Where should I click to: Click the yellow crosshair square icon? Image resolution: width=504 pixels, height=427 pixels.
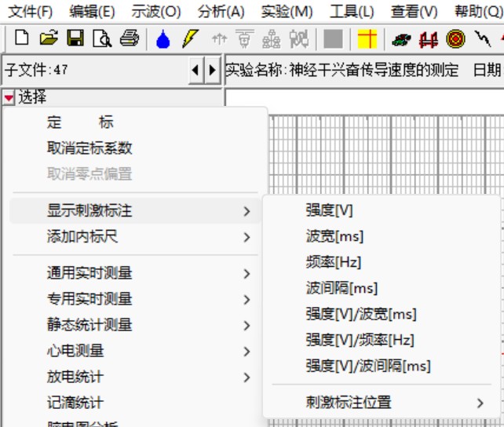coord(367,38)
